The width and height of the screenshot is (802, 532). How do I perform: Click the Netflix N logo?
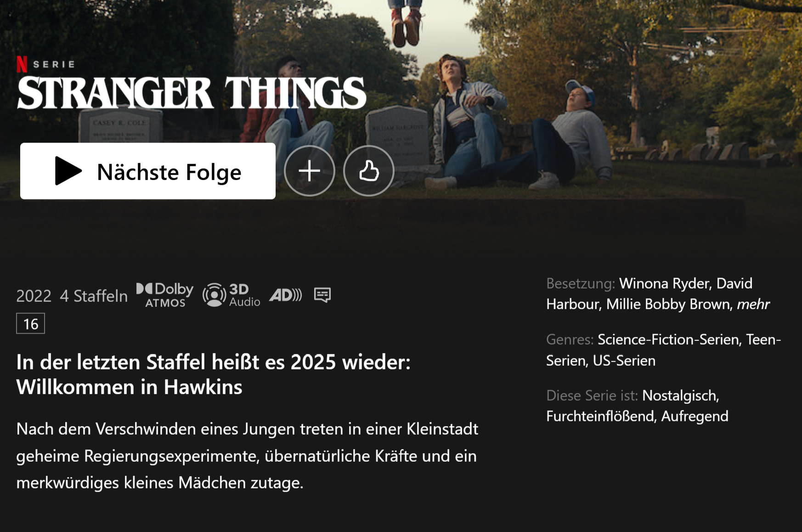click(22, 64)
